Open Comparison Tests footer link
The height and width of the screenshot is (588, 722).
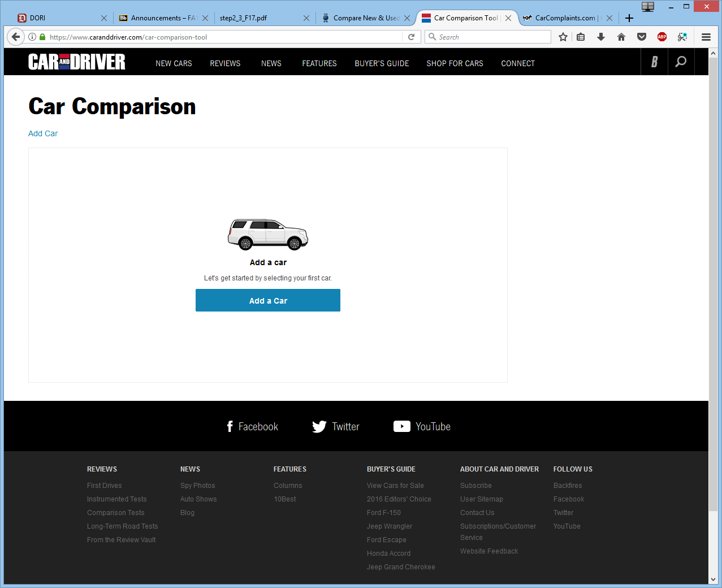[x=115, y=513]
